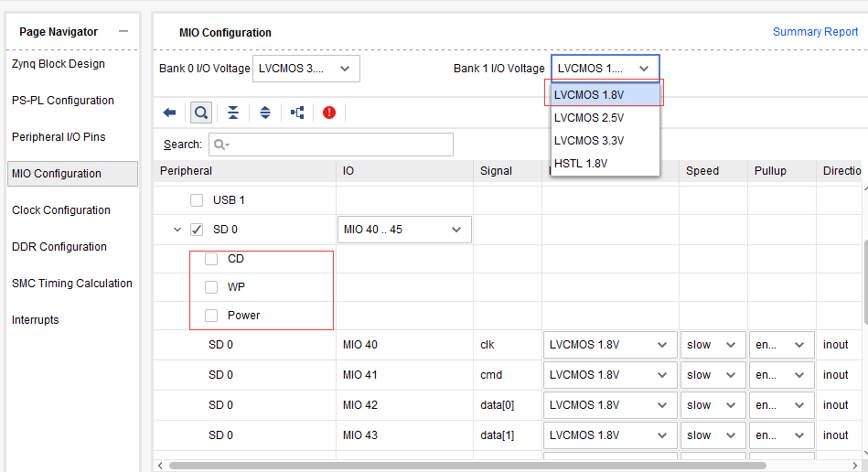The height and width of the screenshot is (472, 868).
Task: Open pullup dropdown for MIO 42
Action: pyautogui.click(x=782, y=405)
